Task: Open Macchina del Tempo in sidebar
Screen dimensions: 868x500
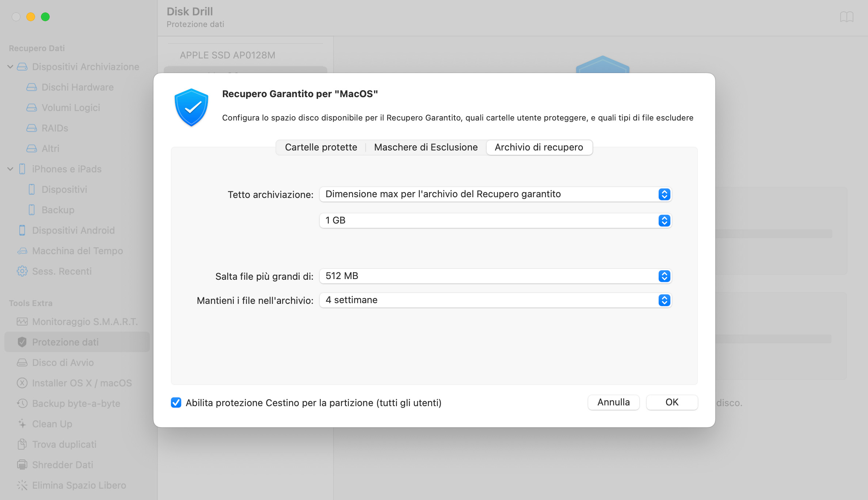Action: point(77,251)
